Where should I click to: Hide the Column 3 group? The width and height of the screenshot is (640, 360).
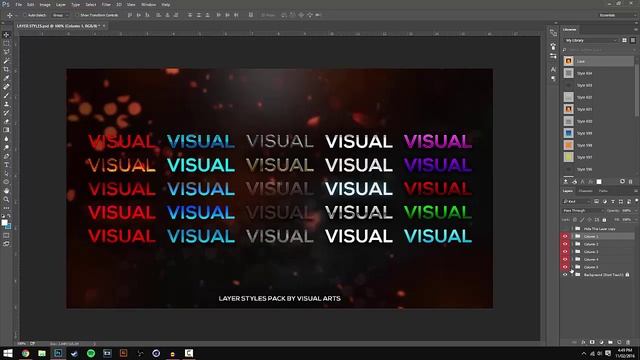(x=565, y=251)
